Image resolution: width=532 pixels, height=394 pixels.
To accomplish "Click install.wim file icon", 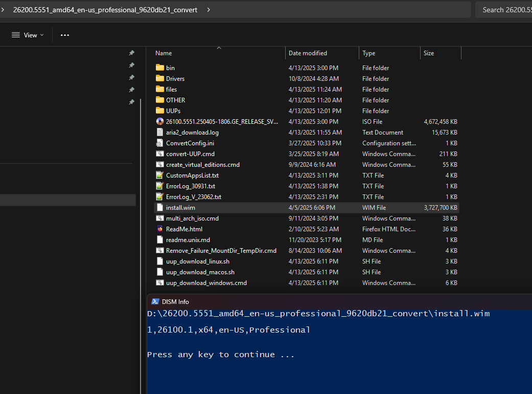I will tap(160, 208).
